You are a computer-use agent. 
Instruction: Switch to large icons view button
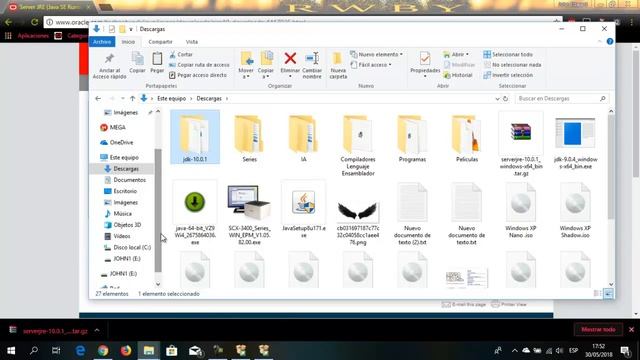[x=608, y=294]
